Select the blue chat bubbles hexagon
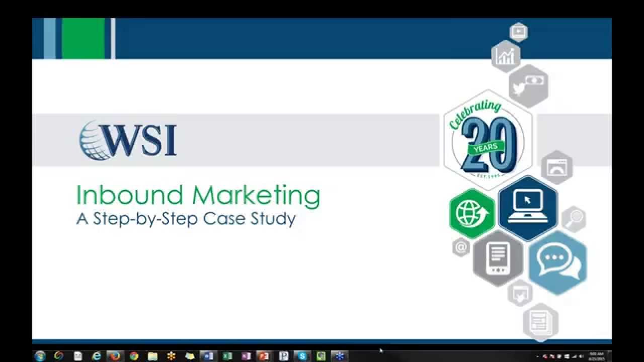Screen dimensions: 644x362 tap(557, 262)
